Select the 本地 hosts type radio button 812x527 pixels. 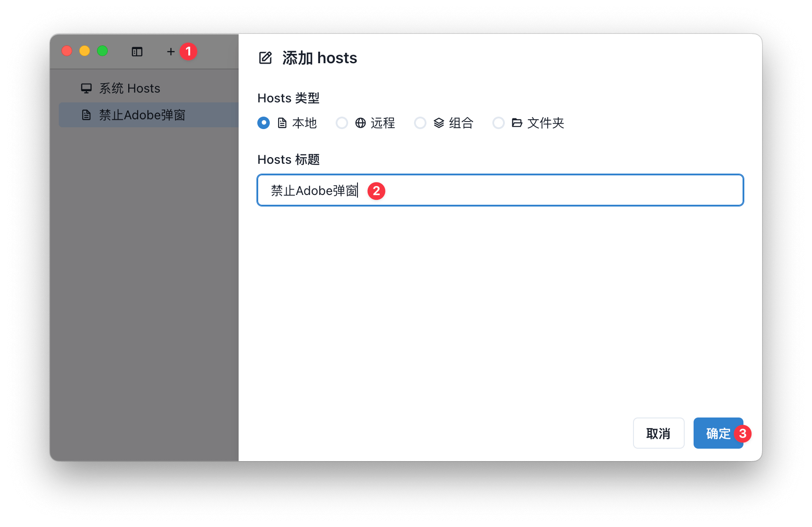[x=263, y=123]
